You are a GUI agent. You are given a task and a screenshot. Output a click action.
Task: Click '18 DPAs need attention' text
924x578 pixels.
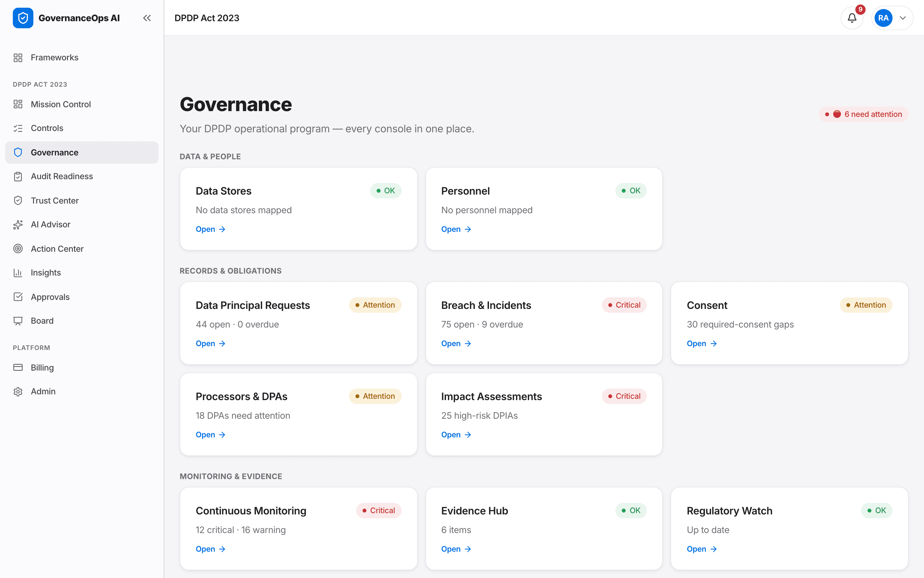point(243,416)
